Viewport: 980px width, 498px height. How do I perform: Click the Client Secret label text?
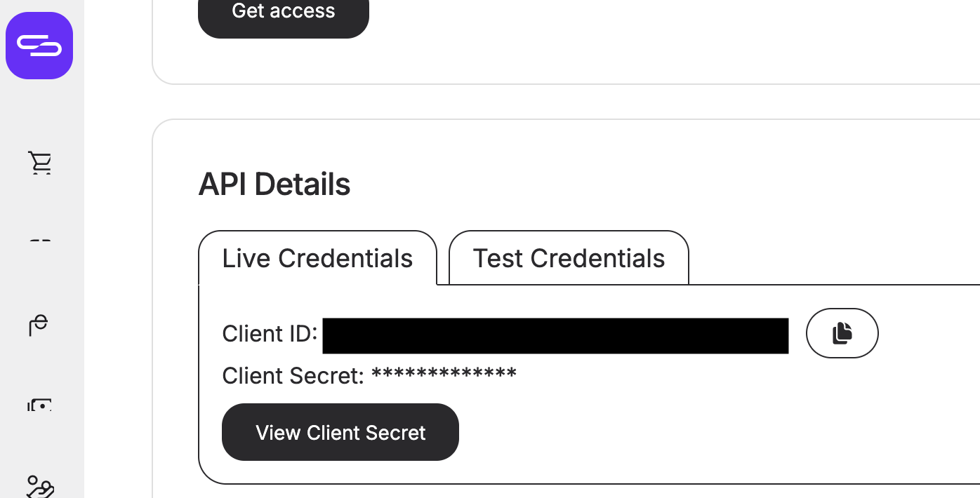pyautogui.click(x=292, y=376)
